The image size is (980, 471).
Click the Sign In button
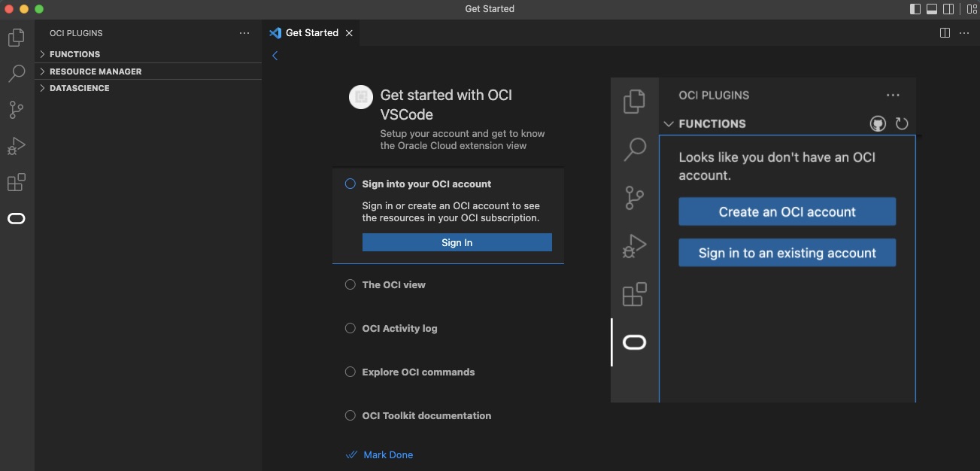coord(457,242)
